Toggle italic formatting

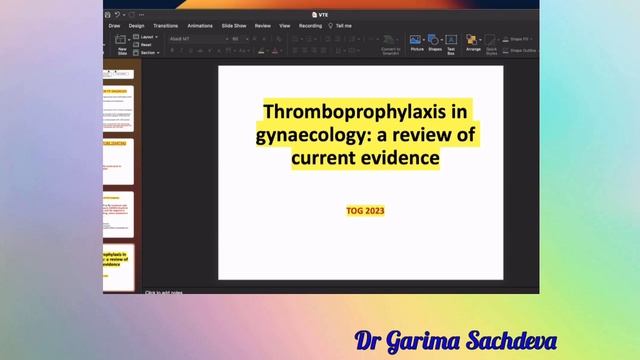[x=181, y=51]
